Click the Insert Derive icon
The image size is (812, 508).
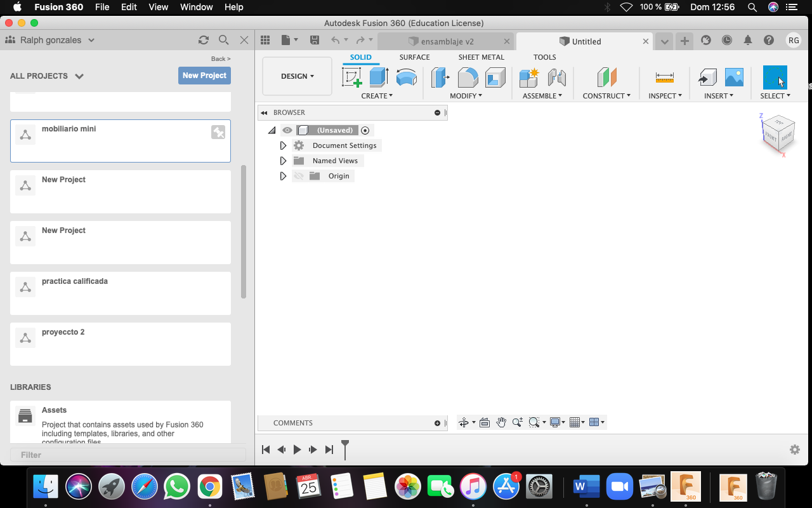[707, 77]
